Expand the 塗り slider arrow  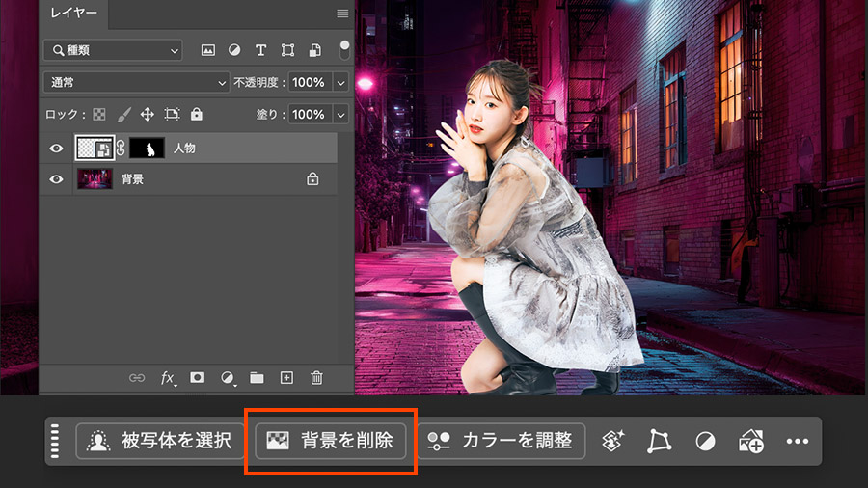tap(341, 115)
